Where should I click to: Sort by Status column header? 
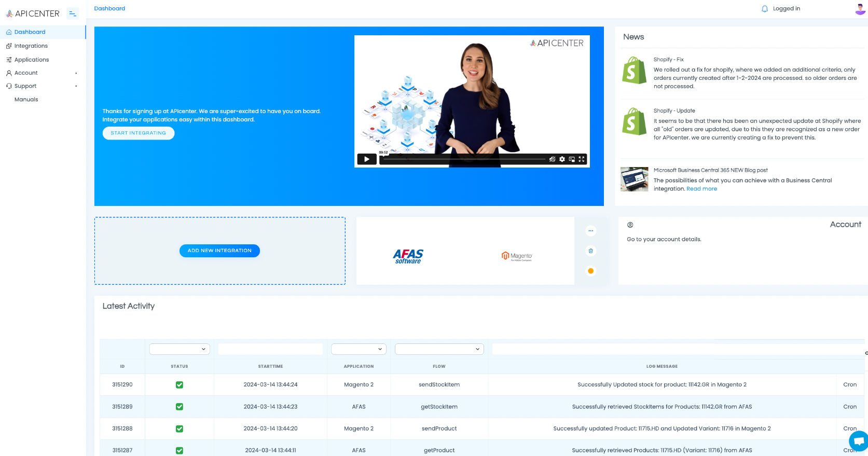click(180, 366)
